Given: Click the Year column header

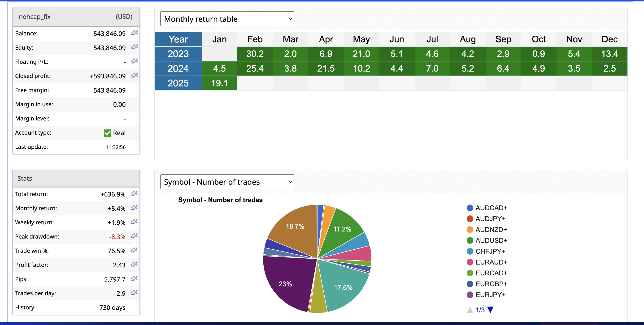Looking at the screenshot, I should coord(178,39).
